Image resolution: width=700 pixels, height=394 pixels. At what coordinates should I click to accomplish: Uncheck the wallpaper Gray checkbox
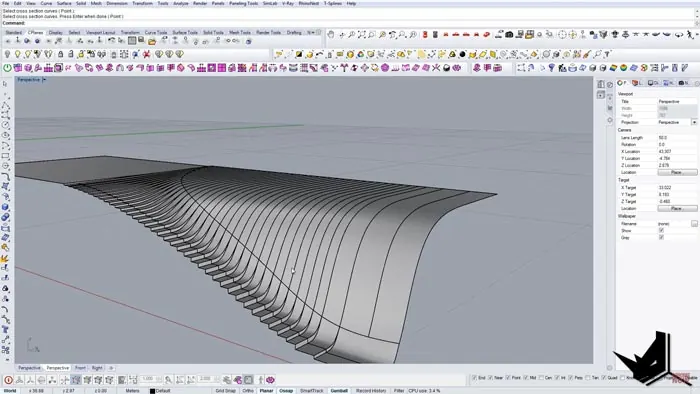tap(661, 237)
